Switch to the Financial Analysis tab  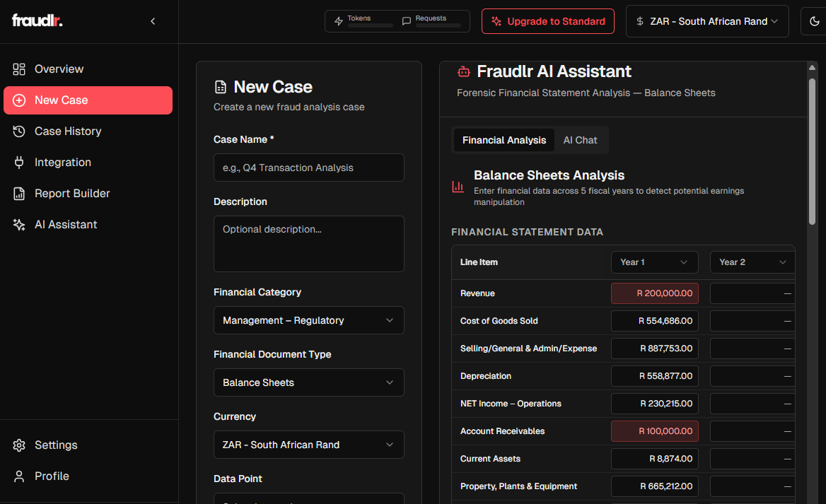(x=504, y=140)
